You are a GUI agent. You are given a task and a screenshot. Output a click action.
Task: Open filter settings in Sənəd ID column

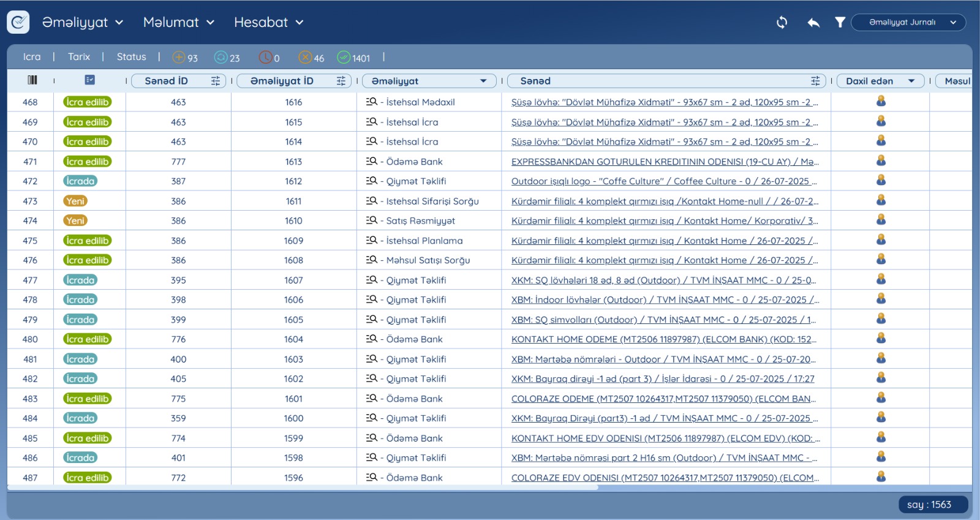click(216, 81)
